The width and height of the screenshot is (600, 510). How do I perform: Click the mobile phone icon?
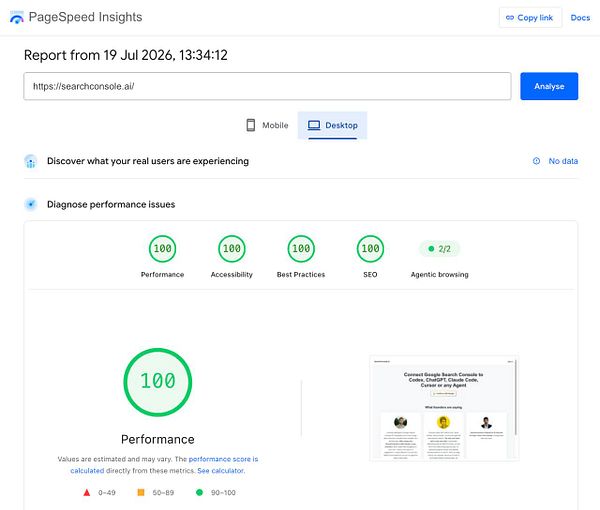[x=251, y=125]
